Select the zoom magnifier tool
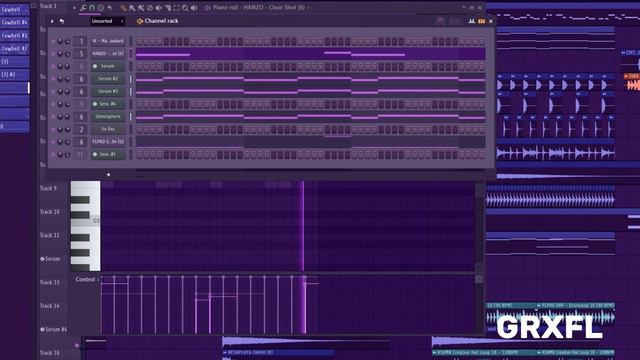The image size is (640, 360). pos(185,7)
